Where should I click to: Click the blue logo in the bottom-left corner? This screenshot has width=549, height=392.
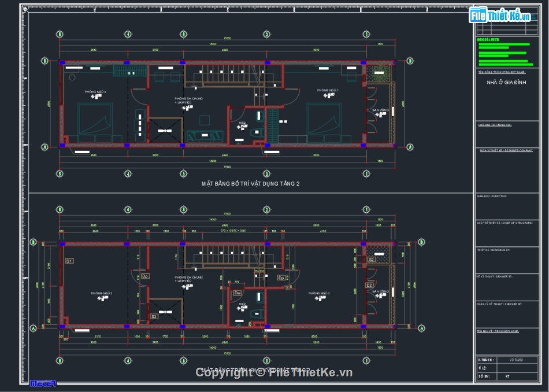point(43,383)
